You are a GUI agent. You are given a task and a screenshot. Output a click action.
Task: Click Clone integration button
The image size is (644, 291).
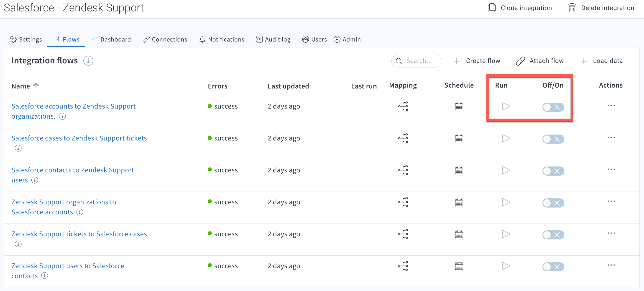[x=519, y=8]
